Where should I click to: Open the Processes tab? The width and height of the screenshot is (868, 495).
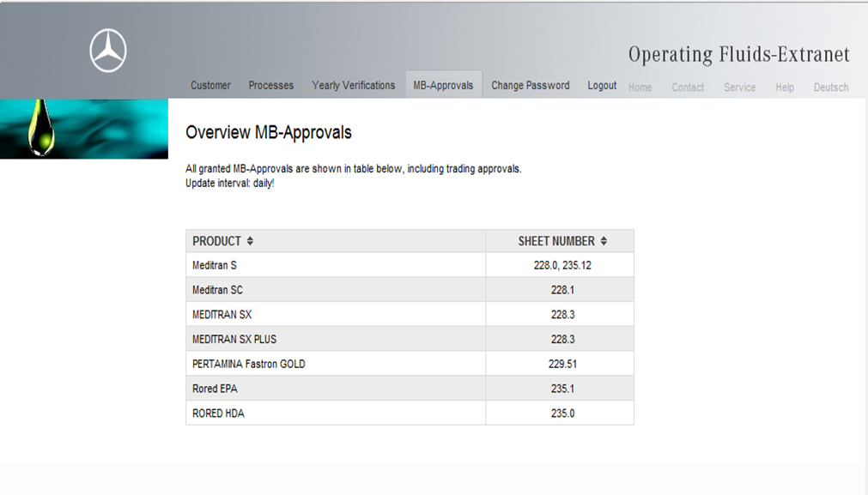270,85
